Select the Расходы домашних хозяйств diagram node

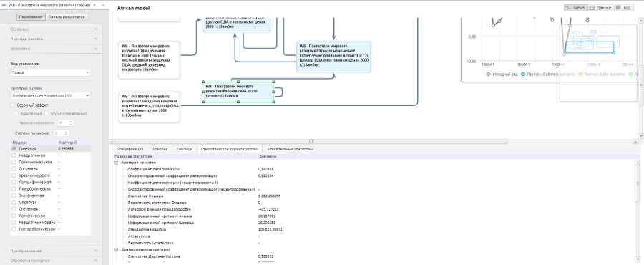click(333, 57)
